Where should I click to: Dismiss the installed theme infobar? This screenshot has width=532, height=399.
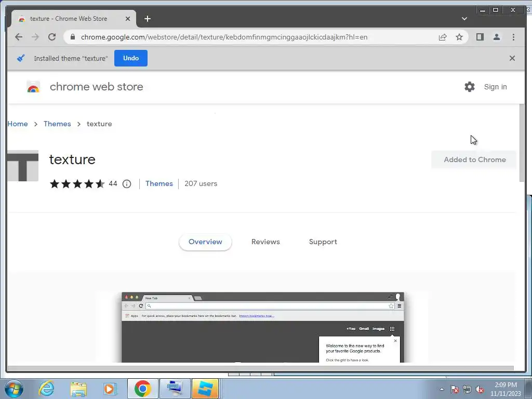click(x=512, y=58)
